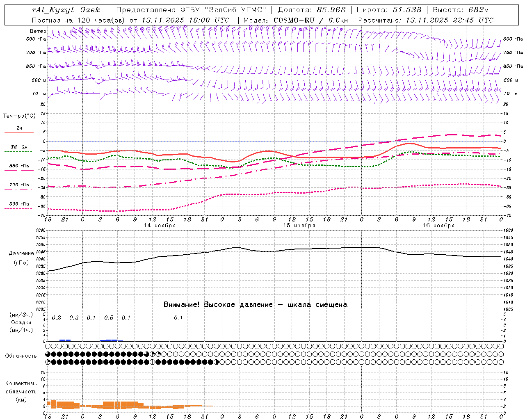Click the 500 гПа temperature legend entry

click(19, 204)
